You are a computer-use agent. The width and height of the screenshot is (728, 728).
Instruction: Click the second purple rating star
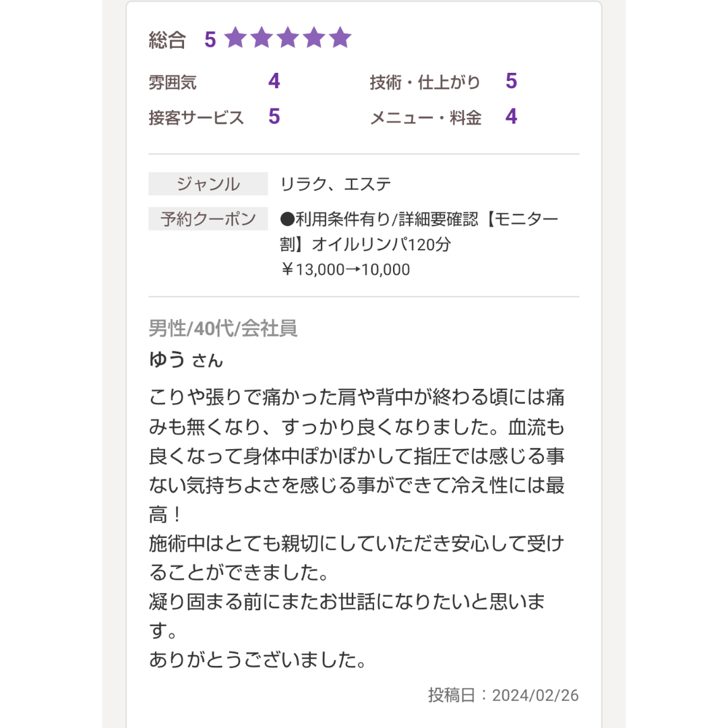click(262, 37)
